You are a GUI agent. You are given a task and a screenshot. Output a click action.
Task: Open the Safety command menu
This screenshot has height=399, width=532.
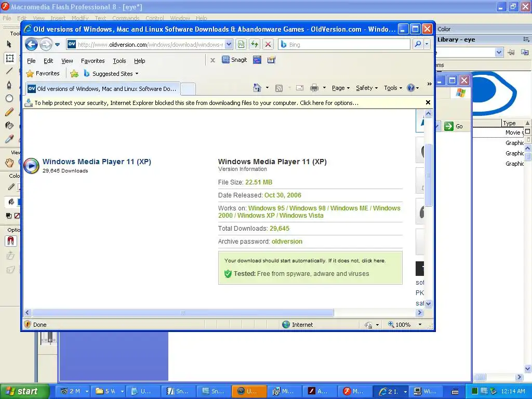(x=367, y=88)
